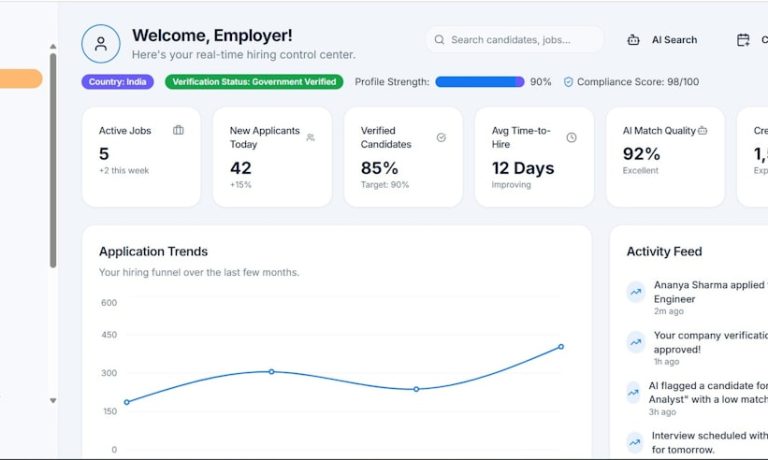Click the robot icon on AI Match Quality

(x=703, y=130)
